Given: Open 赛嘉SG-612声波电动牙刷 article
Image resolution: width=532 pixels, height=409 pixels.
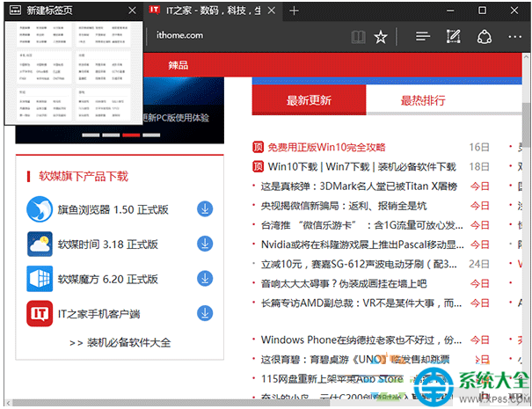Looking at the screenshot, I should tap(359, 264).
